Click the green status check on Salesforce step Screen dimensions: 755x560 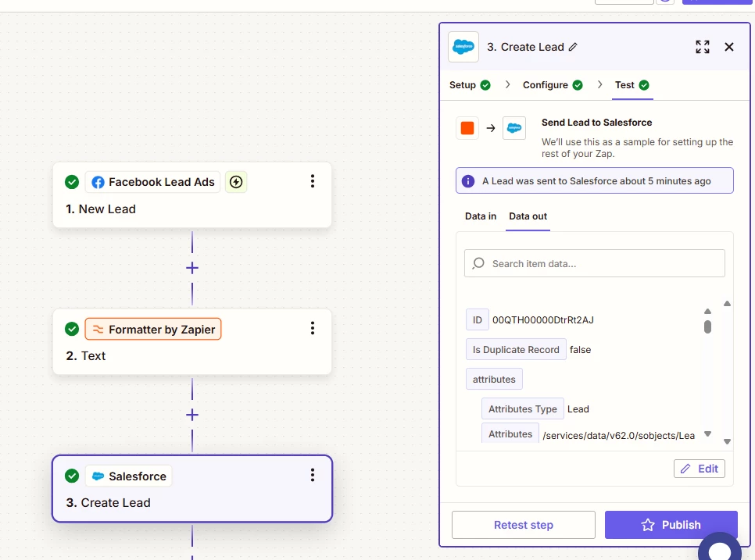tap(72, 476)
